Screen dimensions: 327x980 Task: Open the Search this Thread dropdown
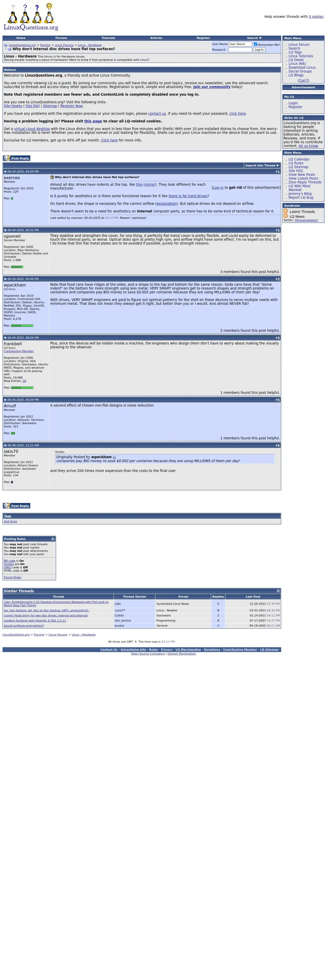[262, 165]
